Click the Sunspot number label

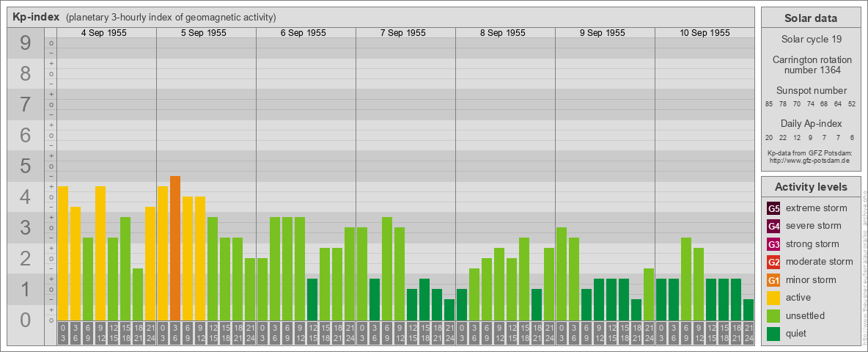coord(811,91)
